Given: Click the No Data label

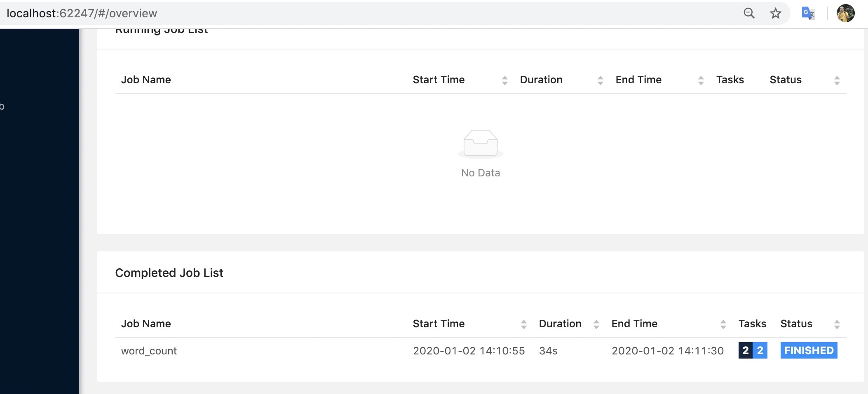Looking at the screenshot, I should coord(481,173).
